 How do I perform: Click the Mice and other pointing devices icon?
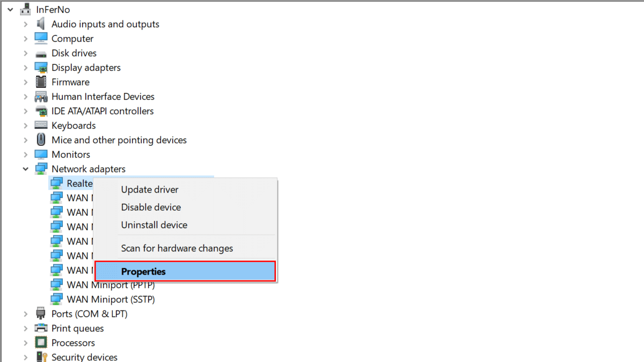(41, 140)
